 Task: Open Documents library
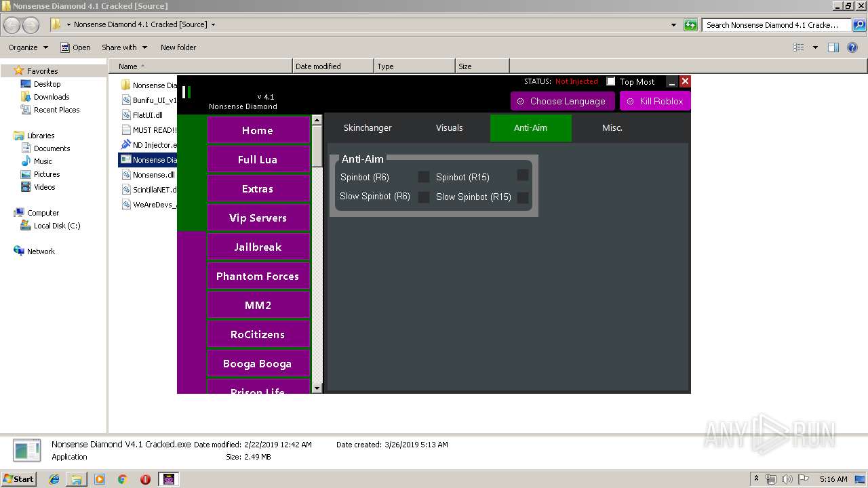tap(52, 148)
